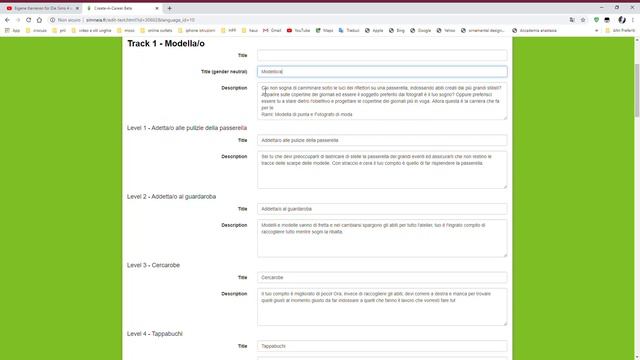Grab the Level 1 Description resize handle
640x360 pixels.
point(505,187)
